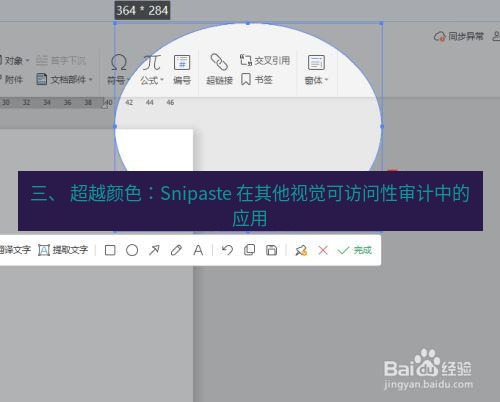Screen dimensions: 500x402
Task: Select the pencil drawing tool
Action: 176,250
